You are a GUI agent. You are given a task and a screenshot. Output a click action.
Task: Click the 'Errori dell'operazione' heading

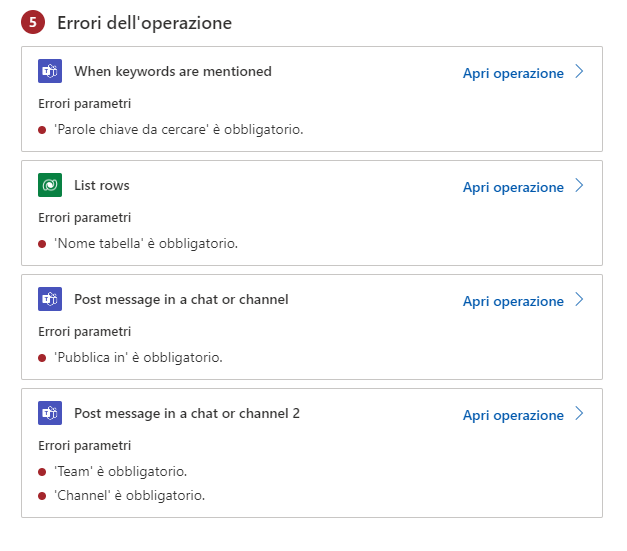[x=144, y=23]
